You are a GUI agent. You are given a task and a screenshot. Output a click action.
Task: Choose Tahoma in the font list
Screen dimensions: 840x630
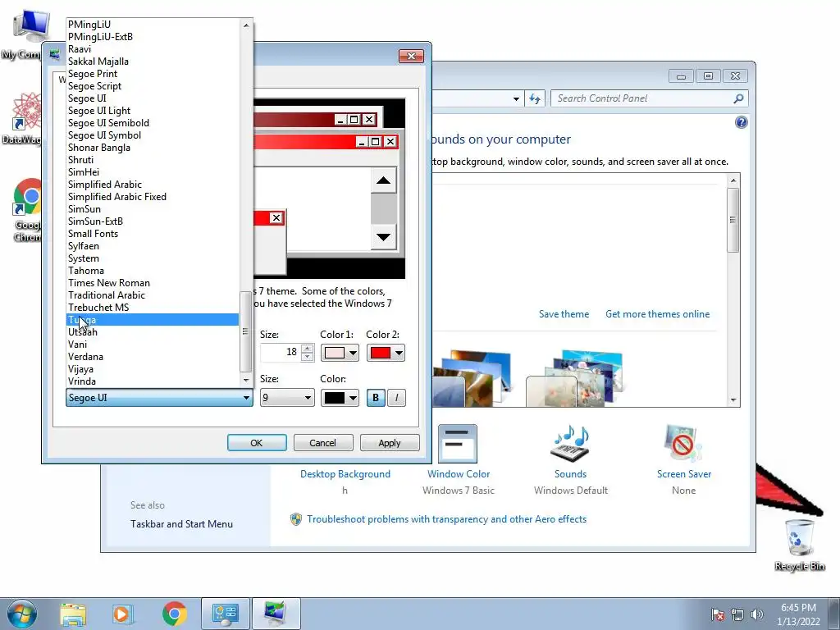[152, 271]
